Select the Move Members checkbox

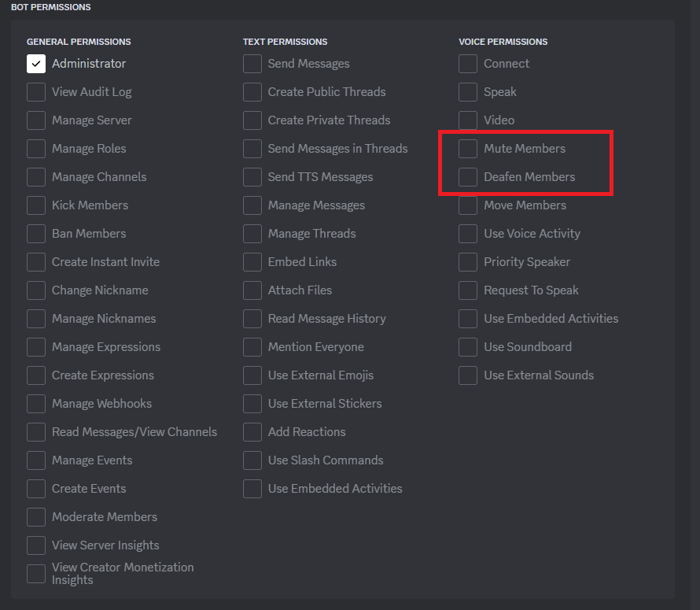pos(468,205)
